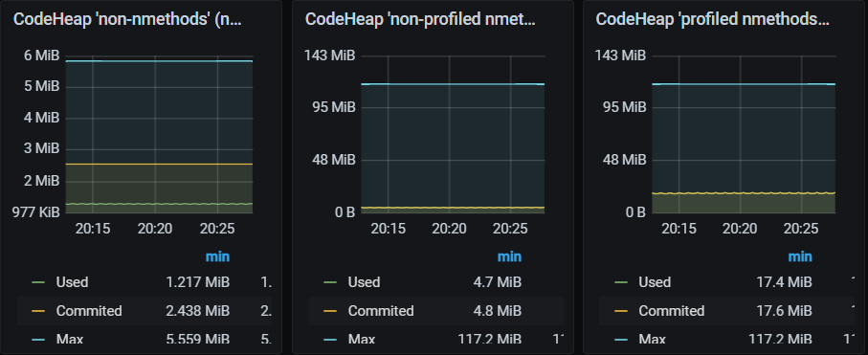Viewport: 868px width, 355px height.
Task: Click 17.4 MiB Used min value
Action: 784,282
